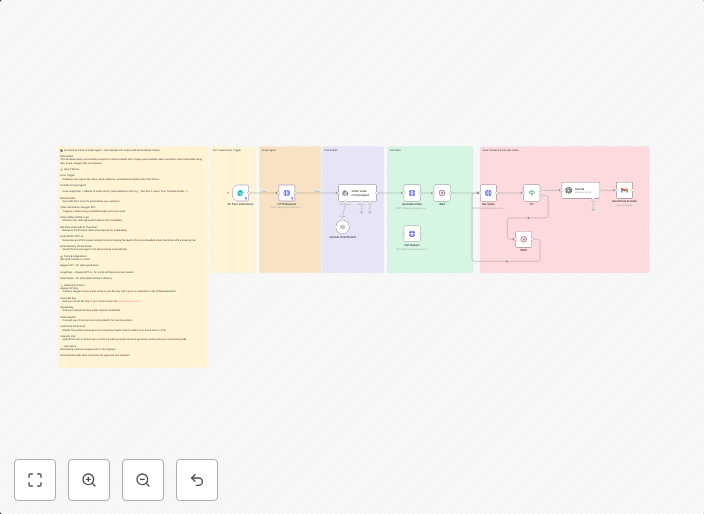Open the Get Video node
This screenshot has width=704, height=514.
488,192
